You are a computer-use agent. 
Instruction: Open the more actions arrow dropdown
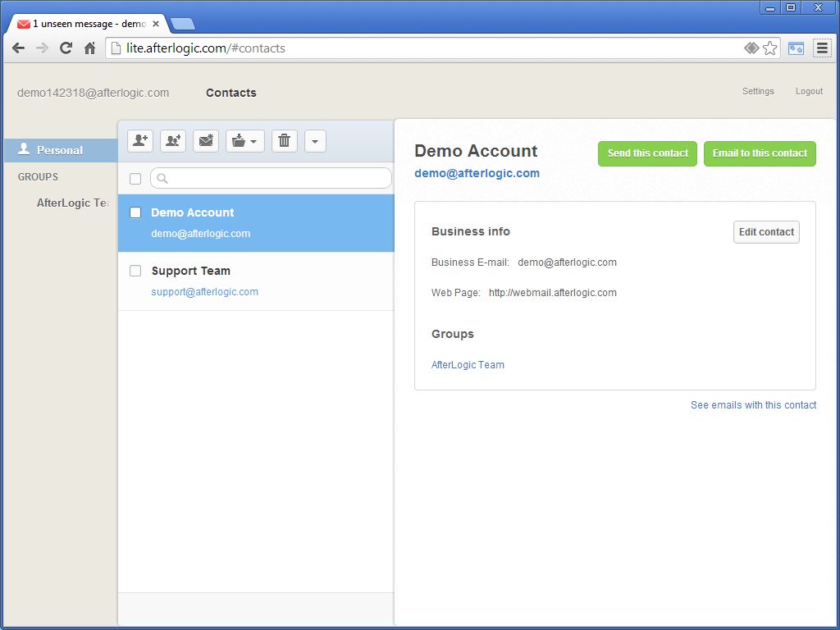(316, 141)
